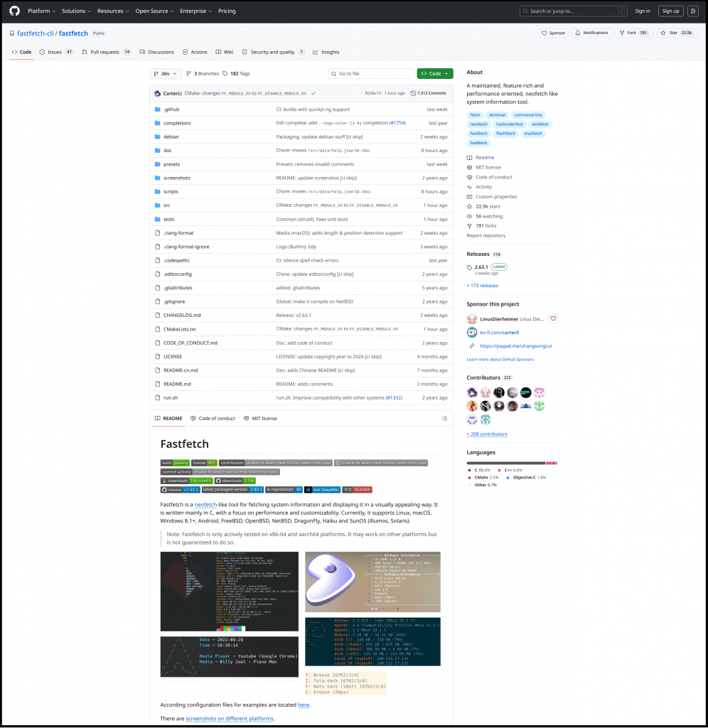708x728 pixels.
Task: Switch to the Insights tab
Action: click(x=326, y=52)
